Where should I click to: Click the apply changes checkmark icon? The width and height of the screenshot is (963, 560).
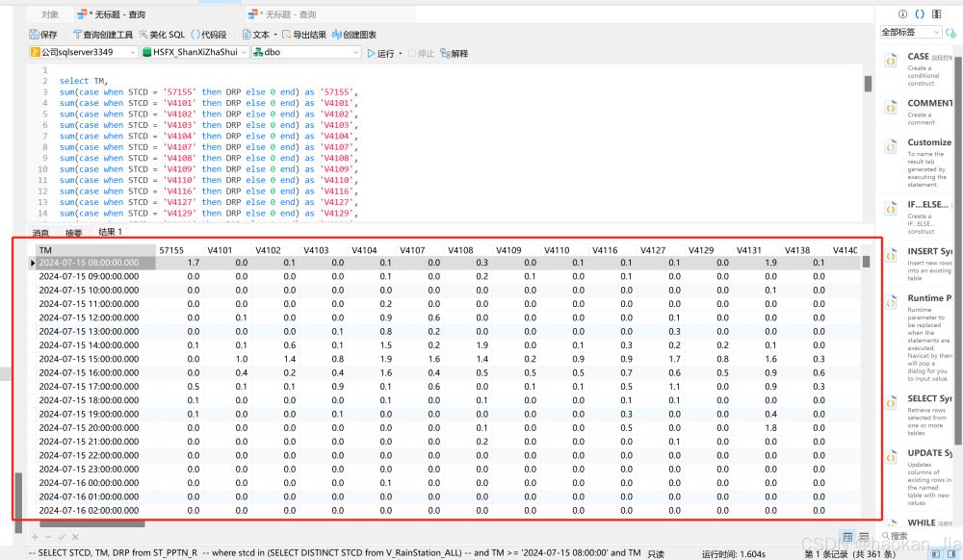62,537
